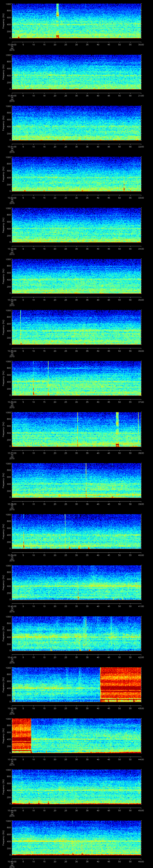Click the vertical spike near 34 s in 10:38:00 spectrogram
This screenshot has height=868, width=153.
(x=86, y=481)
